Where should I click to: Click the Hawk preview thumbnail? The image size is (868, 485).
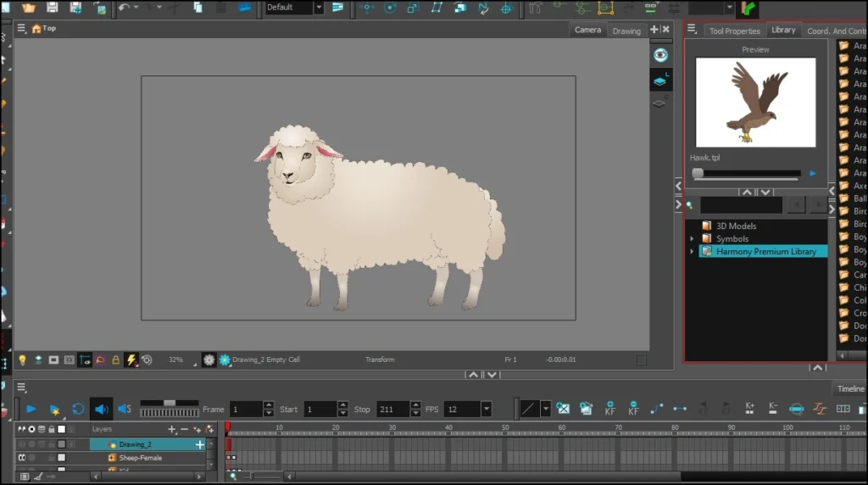[755, 103]
